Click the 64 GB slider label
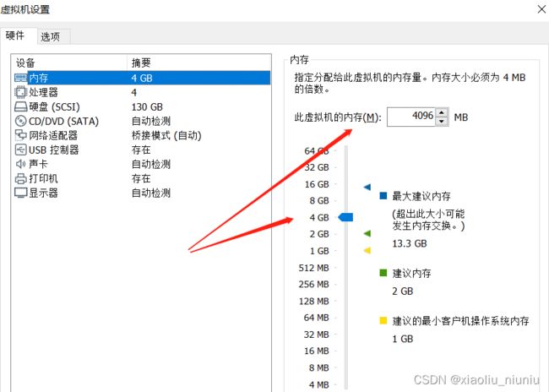The width and height of the screenshot is (549, 392). (x=317, y=151)
